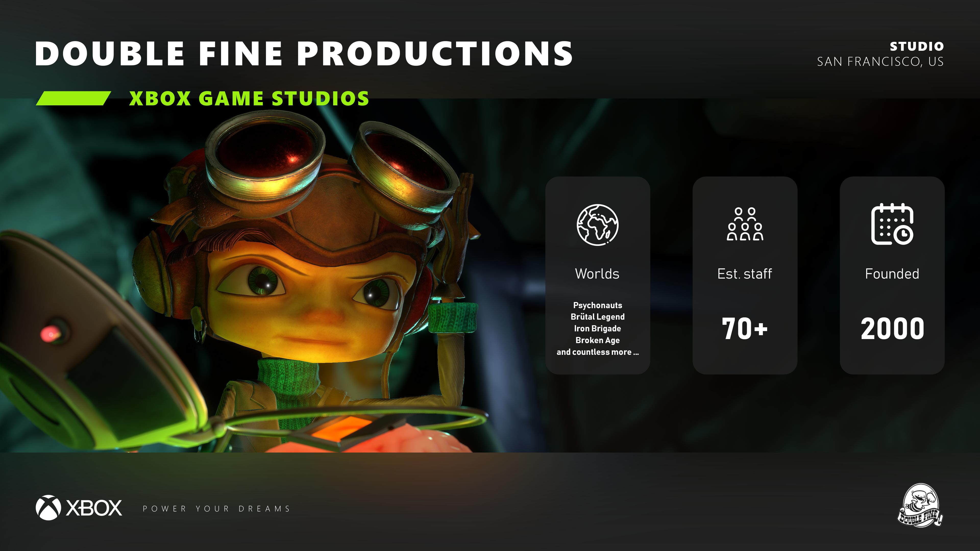This screenshot has width=980, height=551.
Task: Click the Broken Age entry
Action: pyautogui.click(x=597, y=340)
